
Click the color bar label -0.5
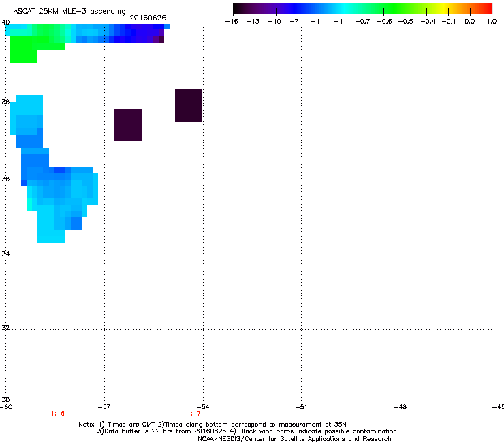coord(406,22)
